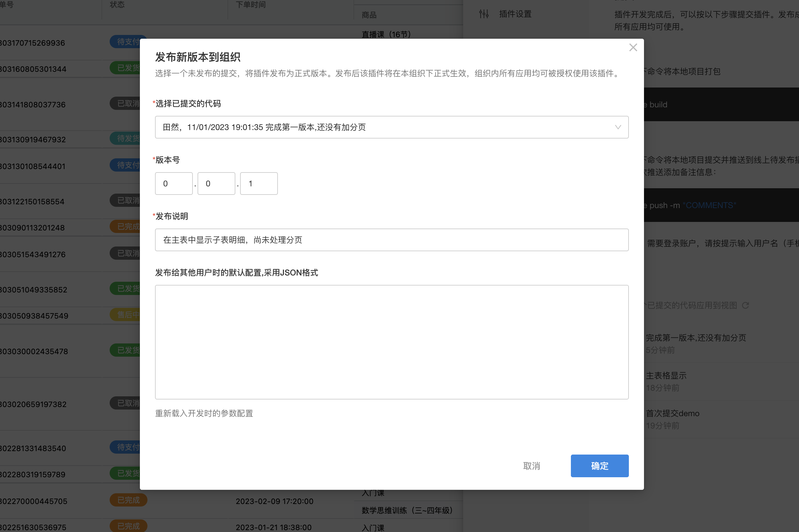The height and width of the screenshot is (532, 799).
Task: Edit the minor version number field
Action: 216,184
